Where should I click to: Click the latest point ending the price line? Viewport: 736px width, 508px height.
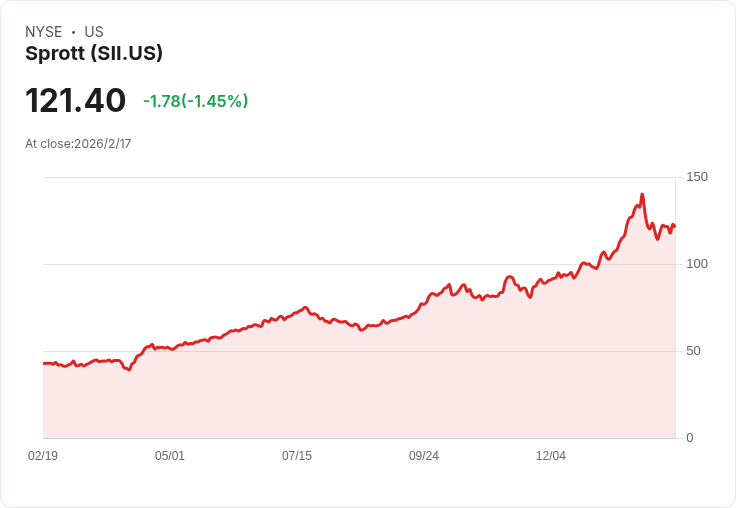point(675,227)
